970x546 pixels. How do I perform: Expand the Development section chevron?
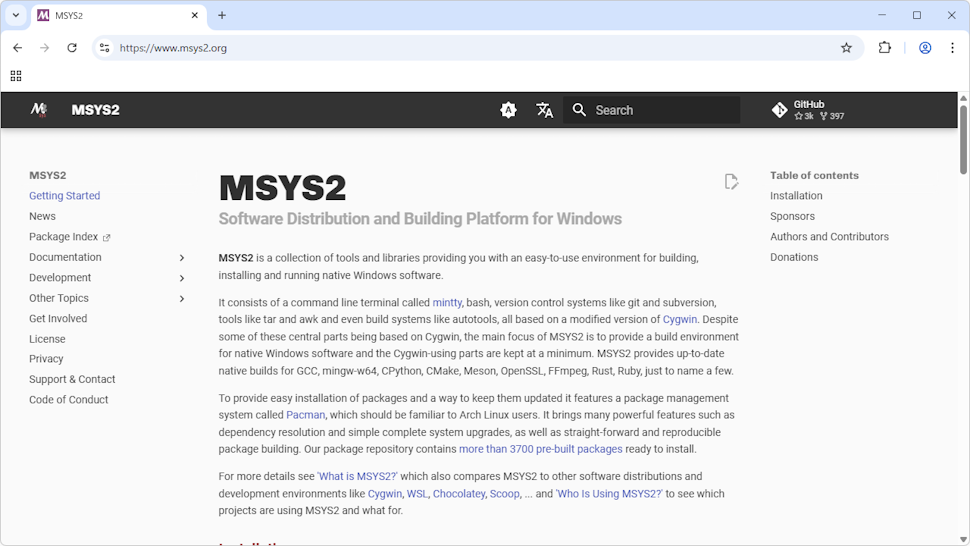pyautogui.click(x=182, y=278)
